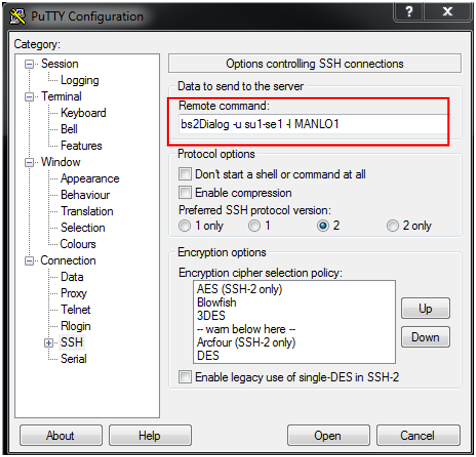Open the Appearance category
This screenshot has height=457, width=476.
tap(90, 179)
